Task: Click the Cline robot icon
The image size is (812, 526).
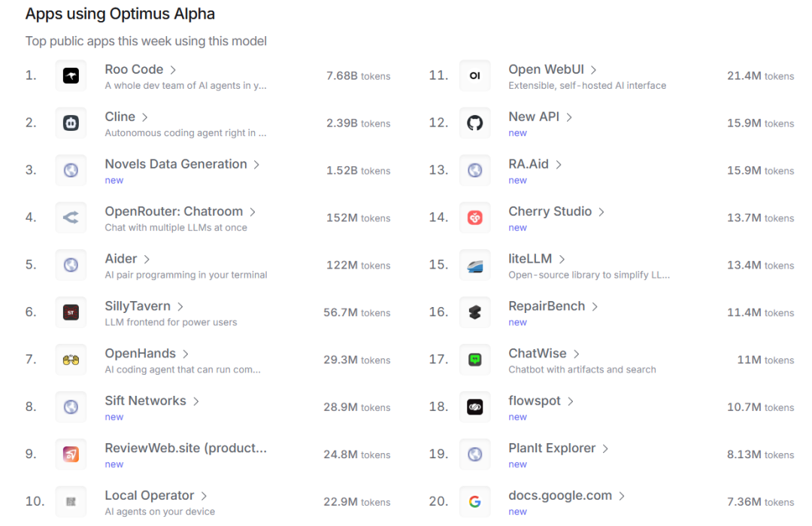Action: tap(71, 123)
